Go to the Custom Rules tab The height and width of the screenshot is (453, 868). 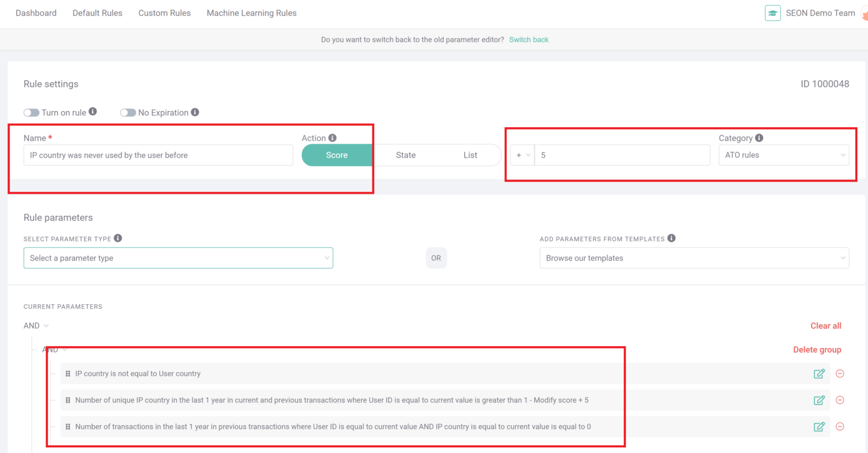click(164, 12)
